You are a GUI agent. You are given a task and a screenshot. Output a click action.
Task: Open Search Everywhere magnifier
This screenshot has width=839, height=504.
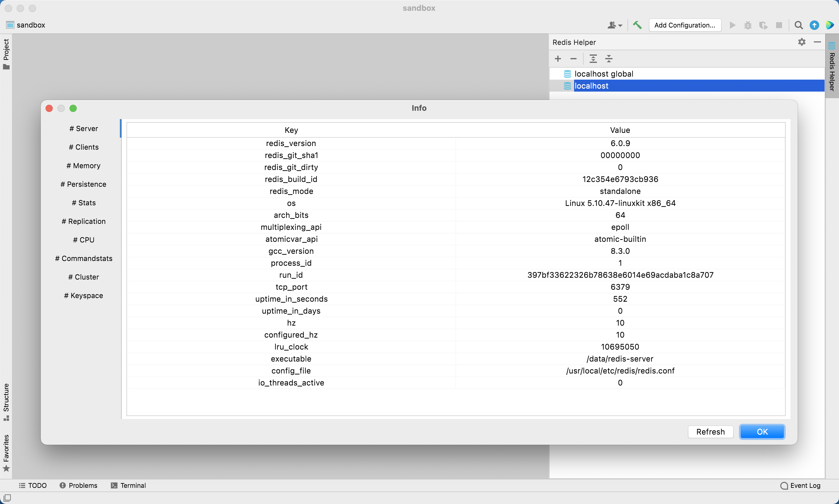[798, 25]
